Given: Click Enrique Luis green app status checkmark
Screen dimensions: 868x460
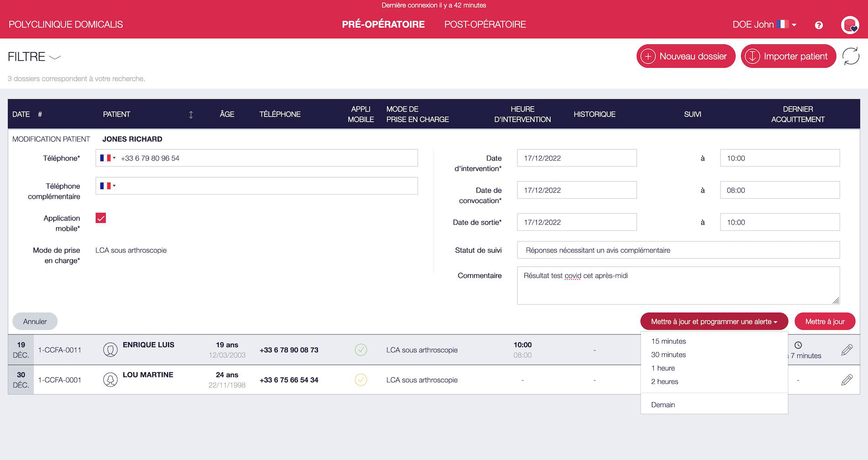Looking at the screenshot, I should 361,350.
